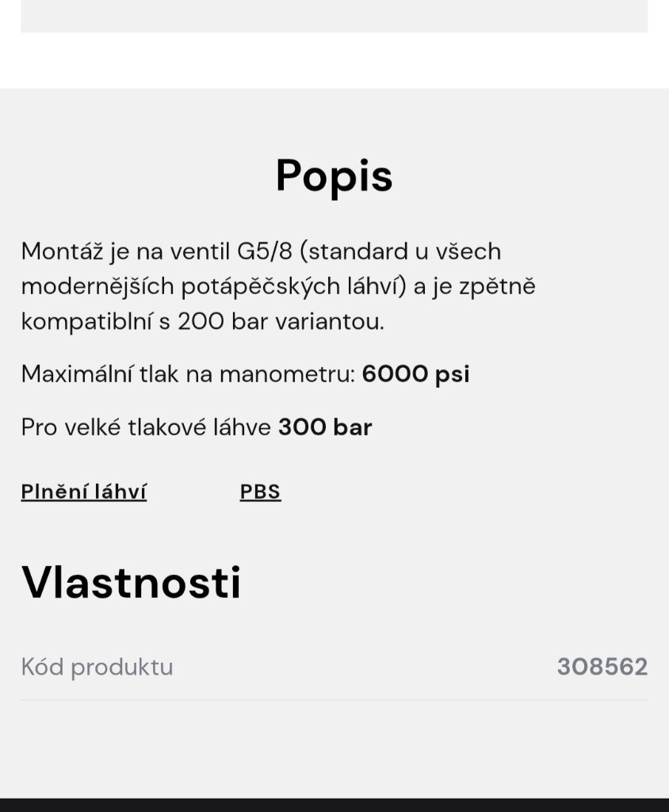Click the G5/8 valve text
The height and width of the screenshot is (812, 669).
pos(264,251)
